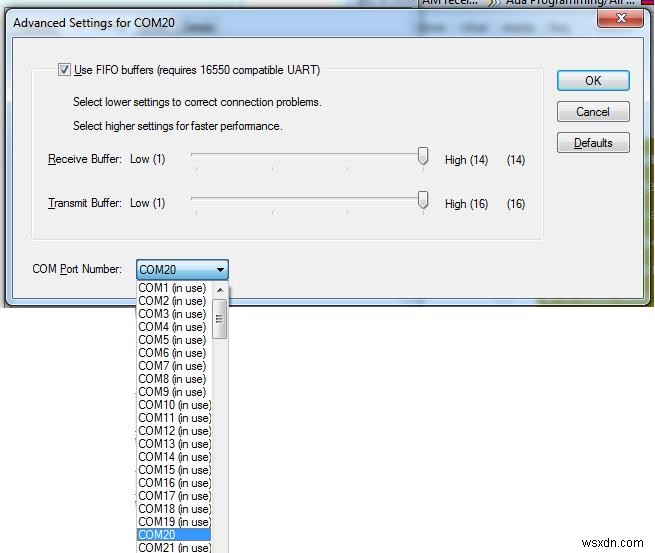
Task: Select COM11 (in use) from list
Action: pyautogui.click(x=174, y=418)
